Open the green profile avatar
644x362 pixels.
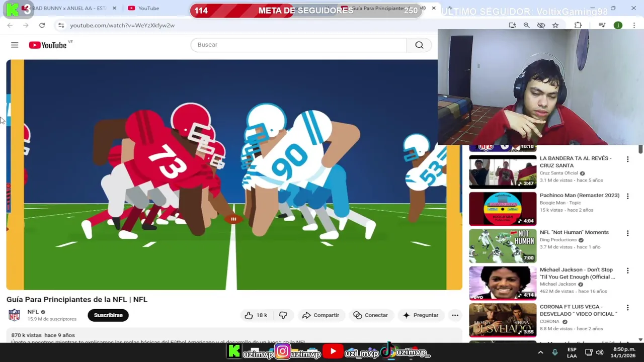pyautogui.click(x=618, y=25)
